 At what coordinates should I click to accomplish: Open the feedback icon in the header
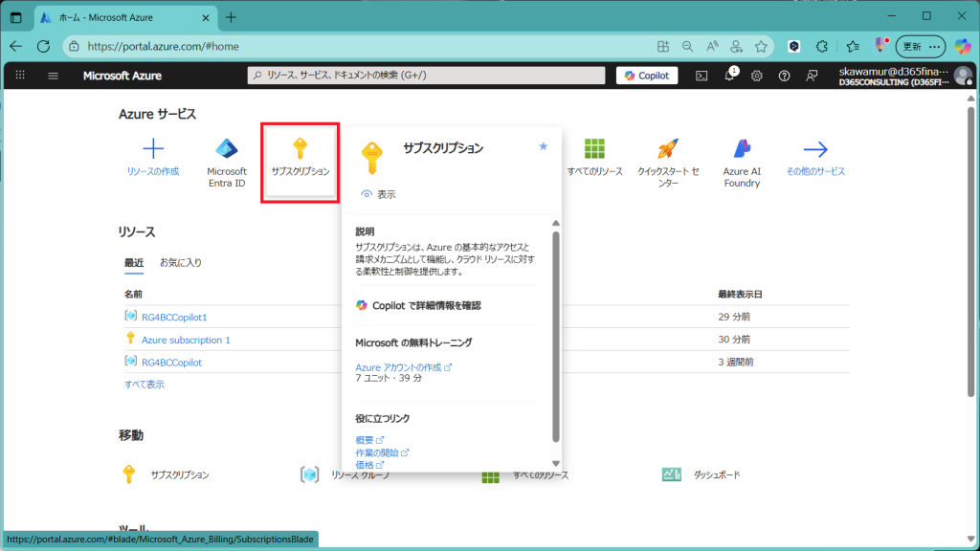click(x=812, y=76)
